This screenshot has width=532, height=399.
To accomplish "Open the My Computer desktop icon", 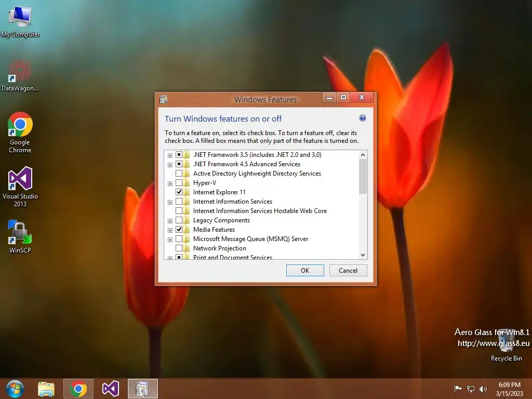I will pos(20,21).
